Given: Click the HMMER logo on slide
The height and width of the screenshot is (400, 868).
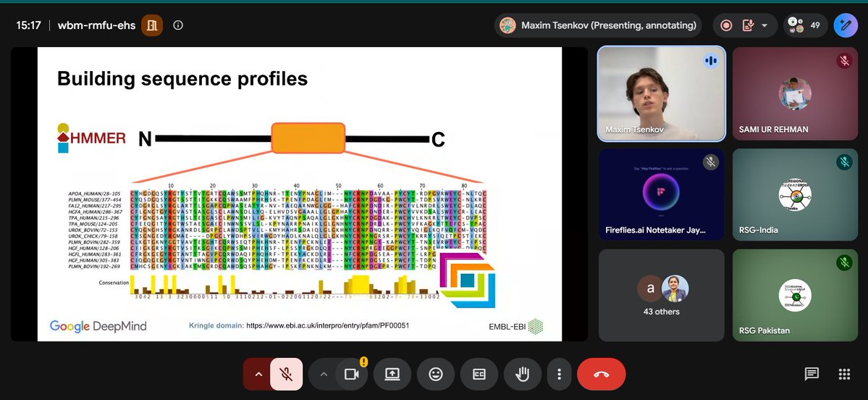Looking at the screenshot, I should (91, 138).
